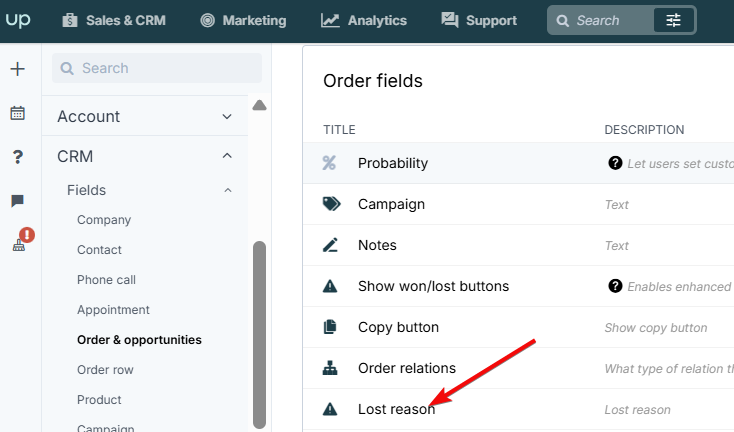Screen dimensions: 734x432
Task: Click the TITLE column header
Action: 339,130
